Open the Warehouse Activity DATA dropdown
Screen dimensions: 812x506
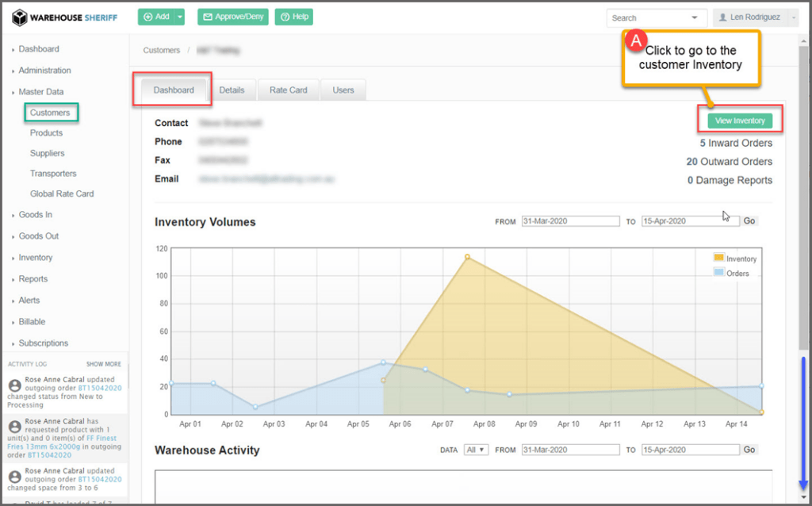(x=474, y=450)
